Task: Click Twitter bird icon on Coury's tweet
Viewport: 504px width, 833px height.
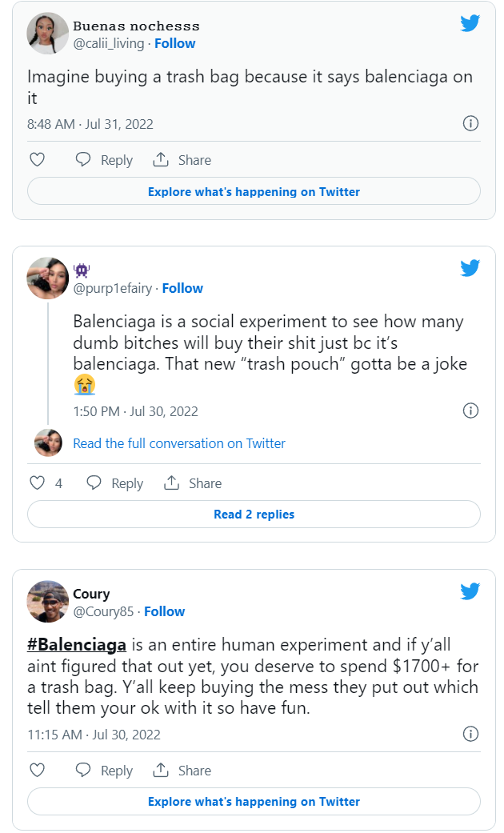Action: (470, 591)
